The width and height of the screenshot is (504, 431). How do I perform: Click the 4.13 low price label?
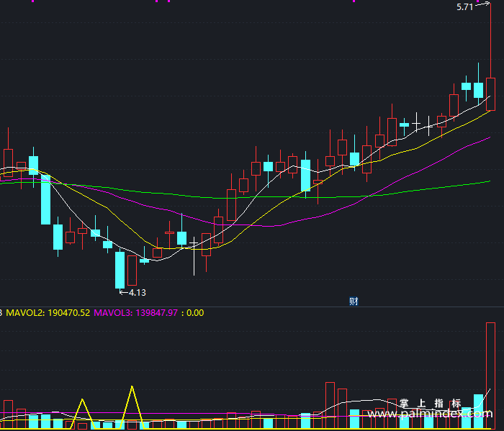point(138,293)
